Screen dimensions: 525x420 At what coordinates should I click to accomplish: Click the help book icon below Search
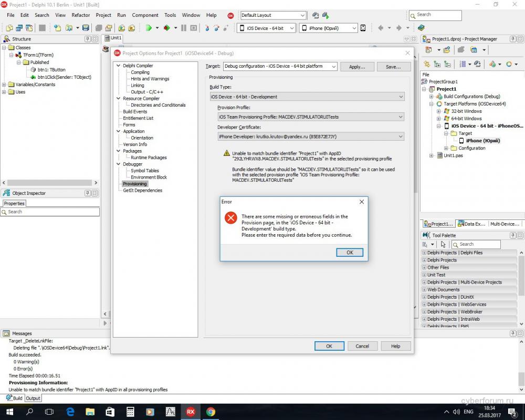tap(421, 28)
